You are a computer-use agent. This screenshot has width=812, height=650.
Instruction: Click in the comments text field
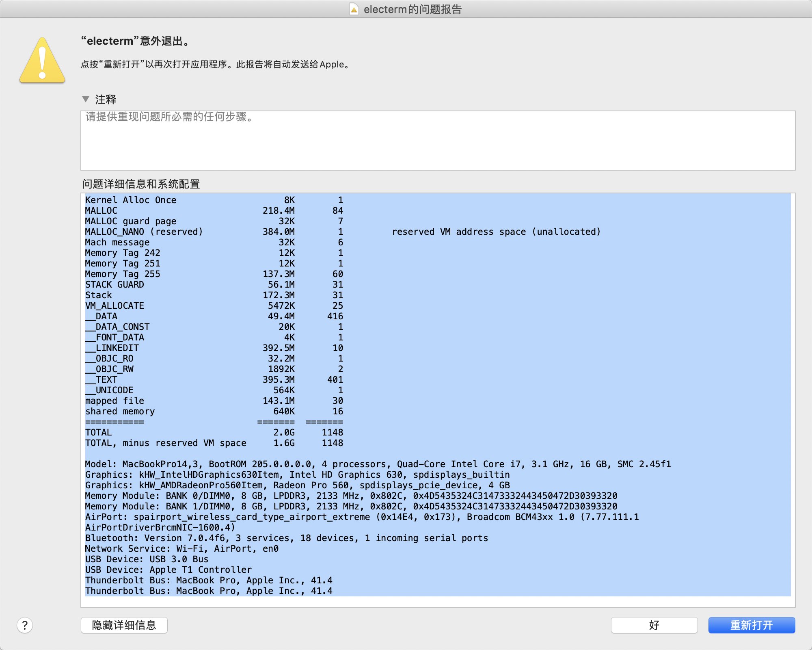(438, 140)
